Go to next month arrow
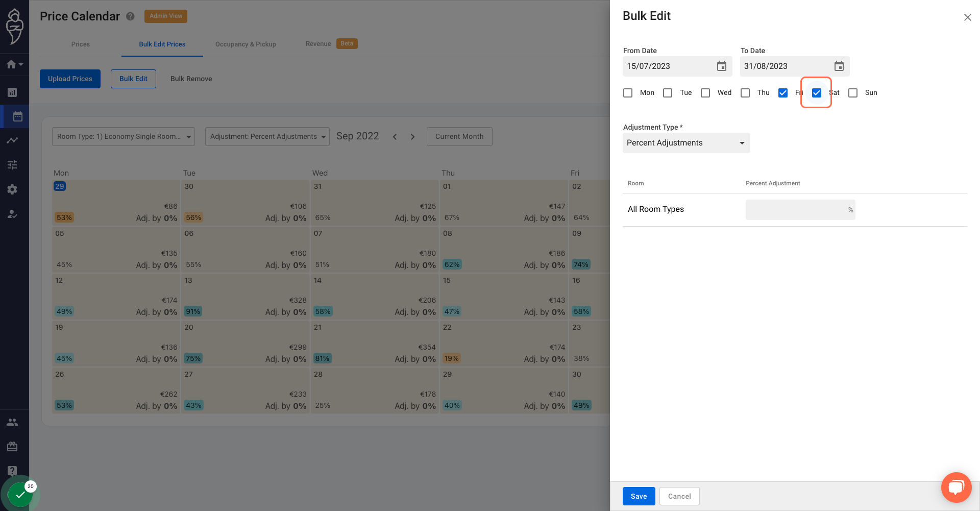 412,137
